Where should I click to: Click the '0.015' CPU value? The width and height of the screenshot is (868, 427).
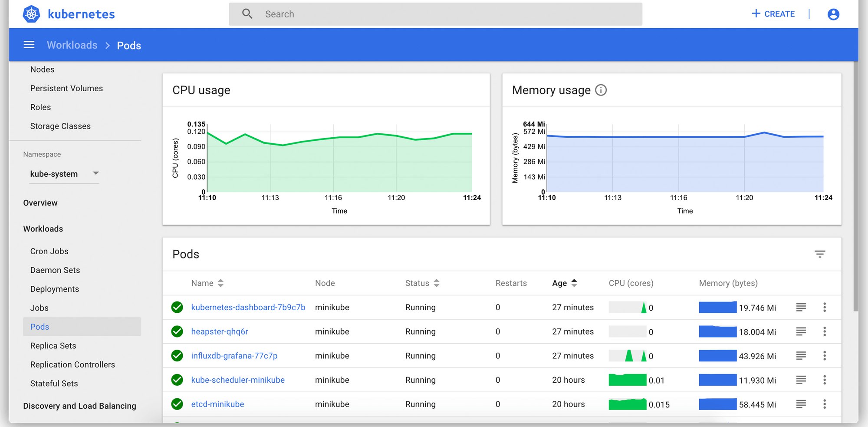pos(659,405)
